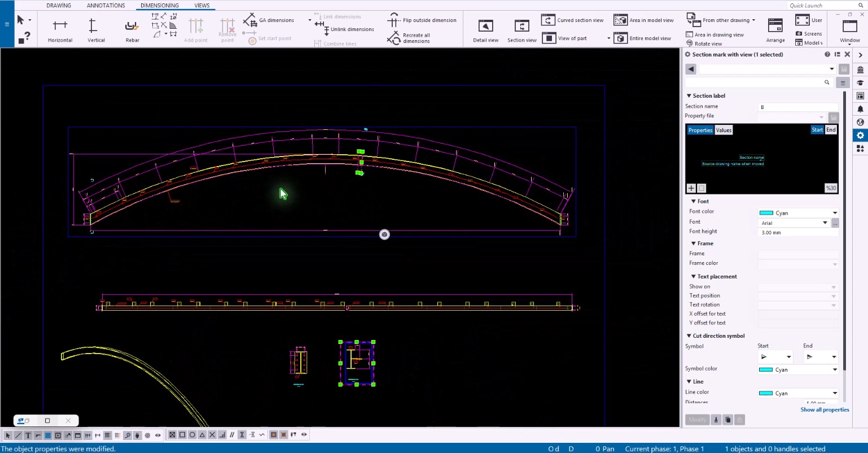Toggle the blue filled-square selection switch
This screenshot has height=453, width=868.
click(x=47, y=435)
